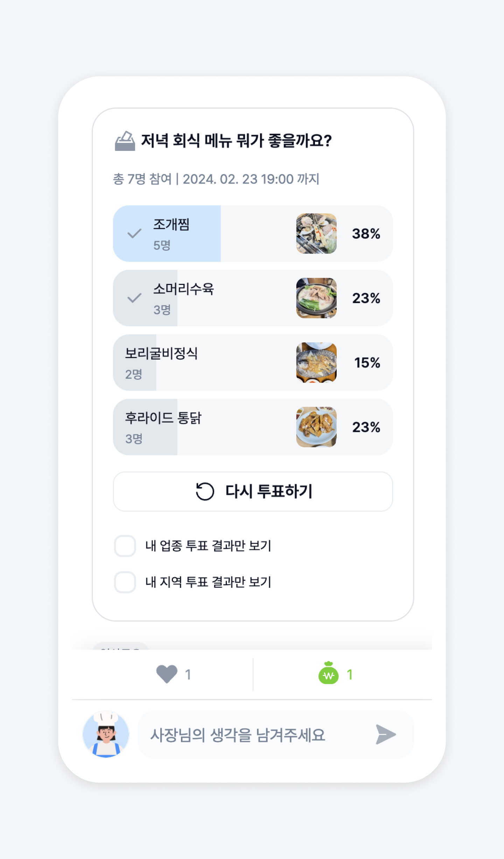Click the refresh icon on 다시 투표하기
The height and width of the screenshot is (859, 504).
pos(205,491)
